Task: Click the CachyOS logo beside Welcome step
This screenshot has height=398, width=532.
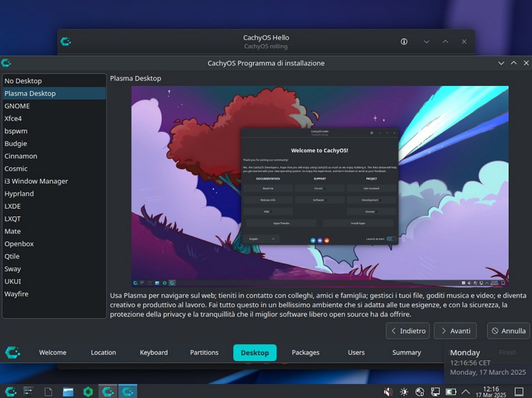Action: tap(13, 353)
